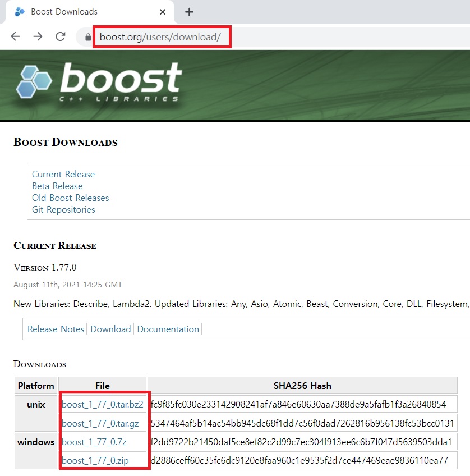Open the Beta Release link

[57, 186]
